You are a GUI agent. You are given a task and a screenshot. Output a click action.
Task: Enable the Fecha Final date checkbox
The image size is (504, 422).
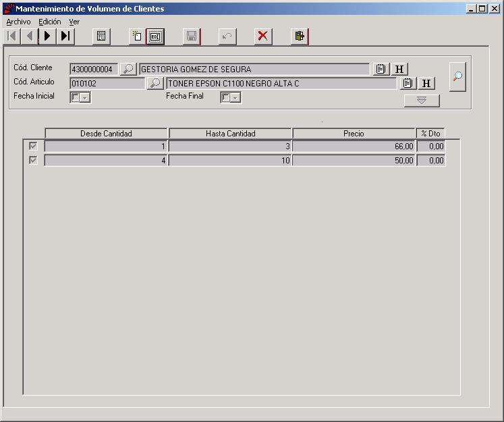coord(225,97)
